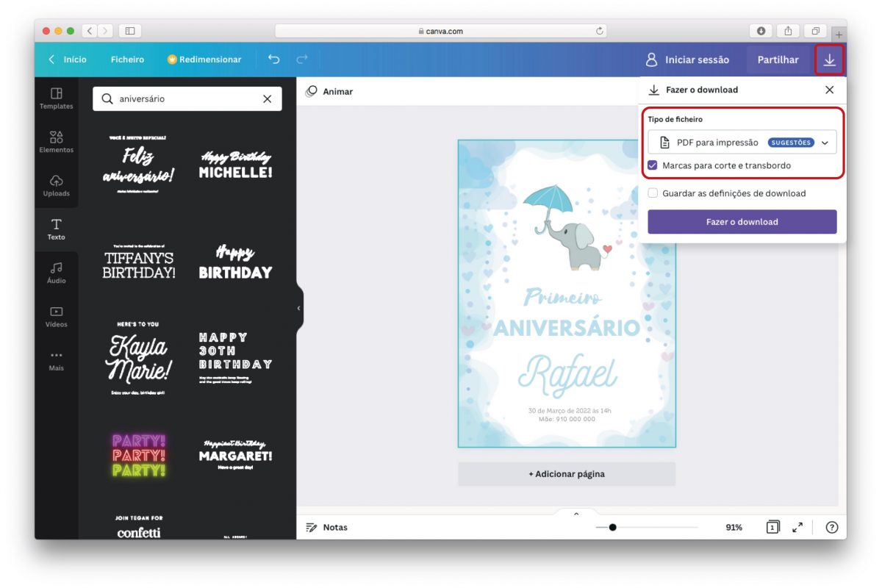
Task: Add a page with Adicionar página
Action: click(x=566, y=474)
